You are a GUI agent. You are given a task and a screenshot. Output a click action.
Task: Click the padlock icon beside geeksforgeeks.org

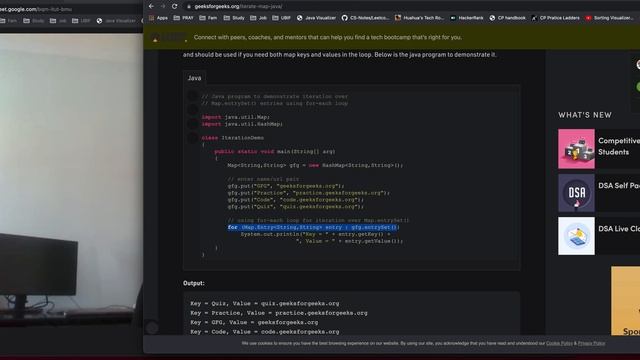click(189, 7)
